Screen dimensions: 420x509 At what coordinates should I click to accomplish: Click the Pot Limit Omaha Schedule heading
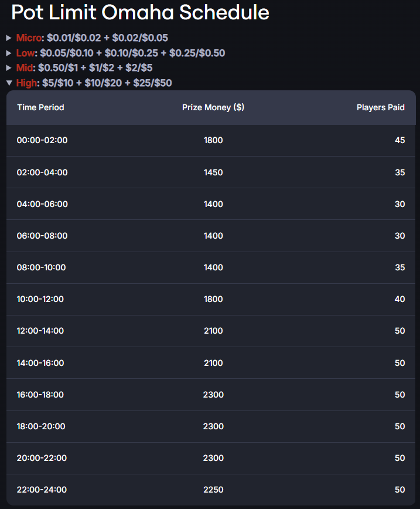[140, 12]
